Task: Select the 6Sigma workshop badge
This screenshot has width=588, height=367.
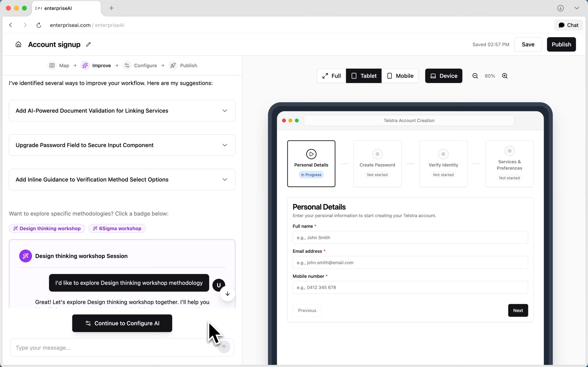Action: [x=117, y=228]
